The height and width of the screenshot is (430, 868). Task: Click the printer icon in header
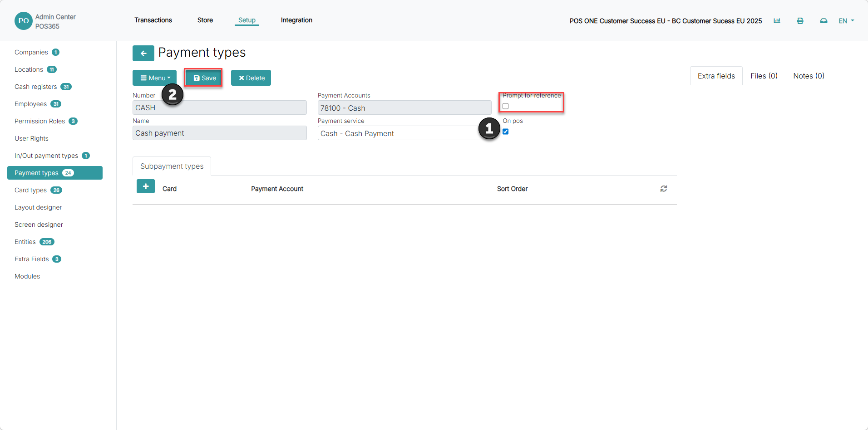[x=800, y=21]
